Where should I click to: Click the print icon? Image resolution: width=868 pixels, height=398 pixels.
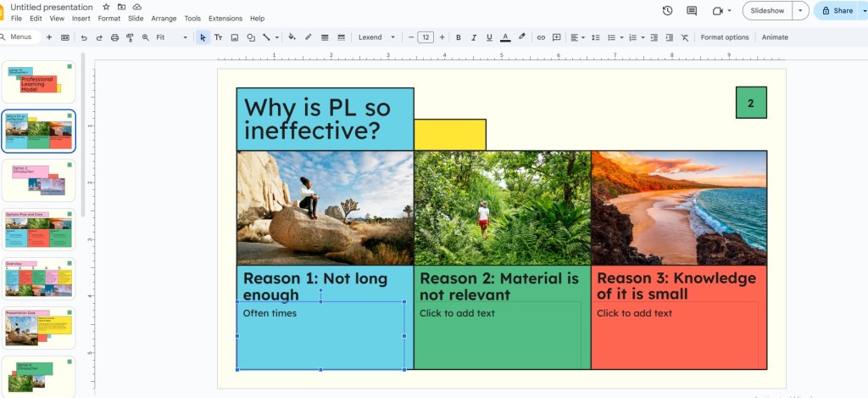point(114,37)
